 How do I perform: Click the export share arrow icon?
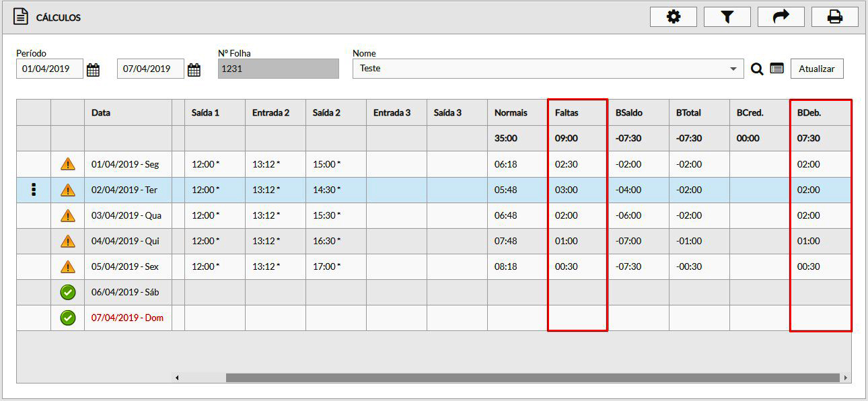(781, 17)
